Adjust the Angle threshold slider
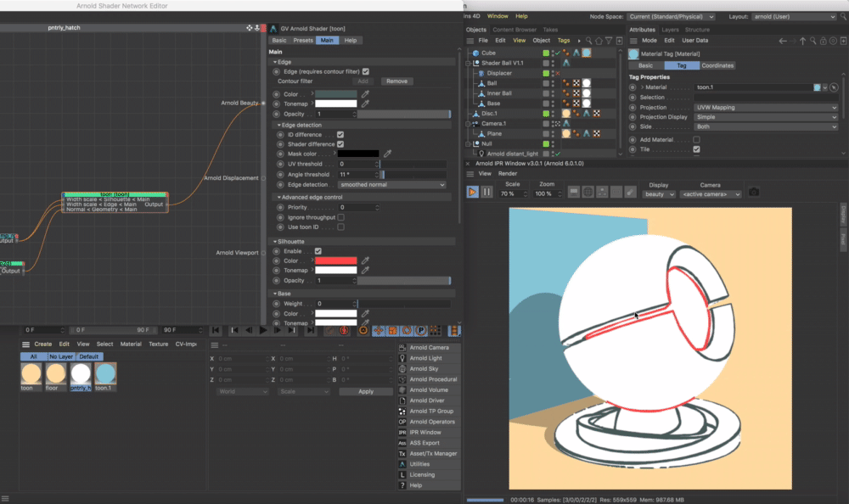The image size is (849, 504). [x=414, y=174]
